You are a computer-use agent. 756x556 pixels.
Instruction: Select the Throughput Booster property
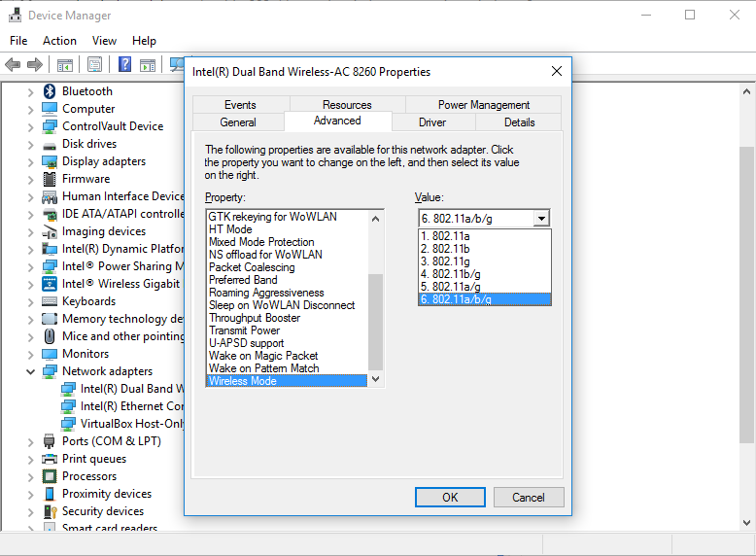click(288, 318)
